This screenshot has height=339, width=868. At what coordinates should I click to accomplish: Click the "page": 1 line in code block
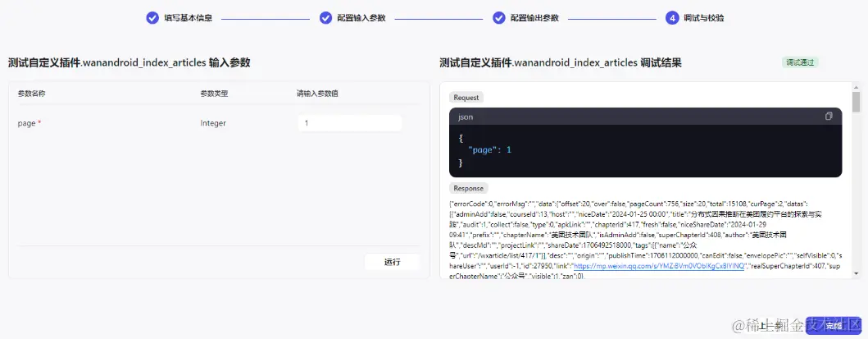tap(490, 149)
